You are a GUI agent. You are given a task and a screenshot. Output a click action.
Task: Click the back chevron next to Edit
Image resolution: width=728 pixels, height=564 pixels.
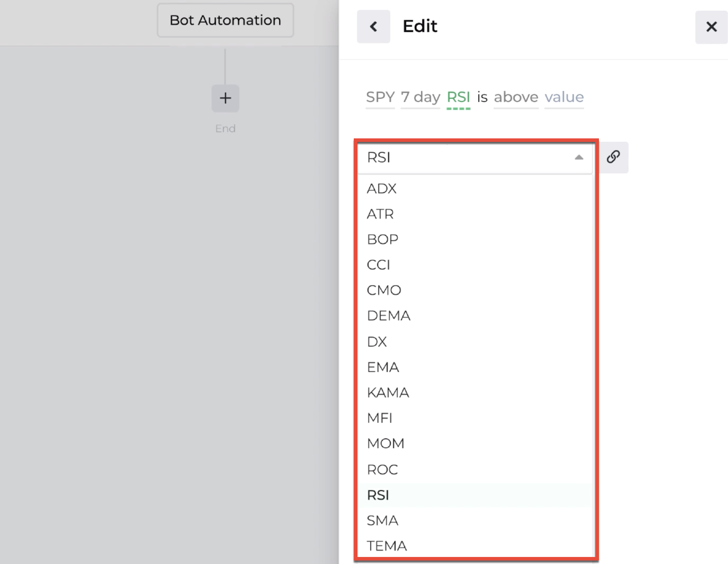point(373,26)
